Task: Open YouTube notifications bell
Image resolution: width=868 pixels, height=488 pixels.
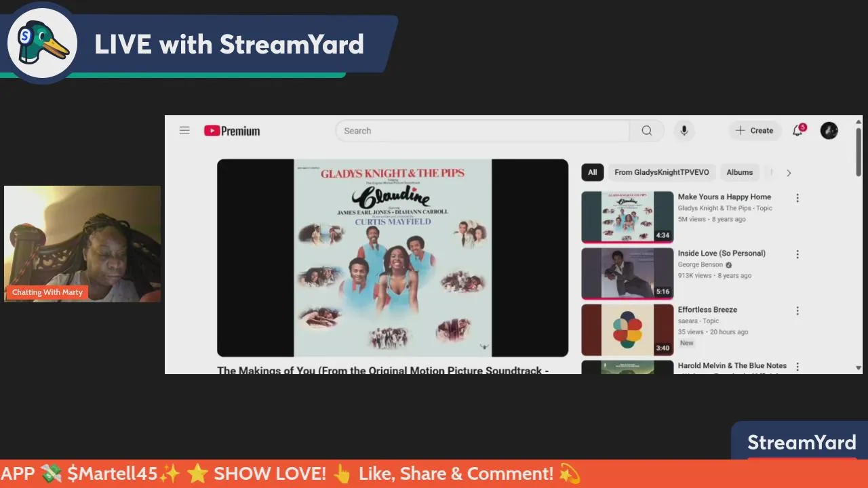Action: click(x=798, y=131)
